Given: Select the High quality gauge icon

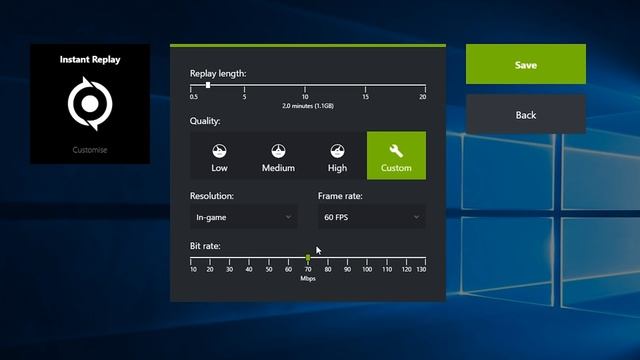Looking at the screenshot, I should [x=337, y=151].
